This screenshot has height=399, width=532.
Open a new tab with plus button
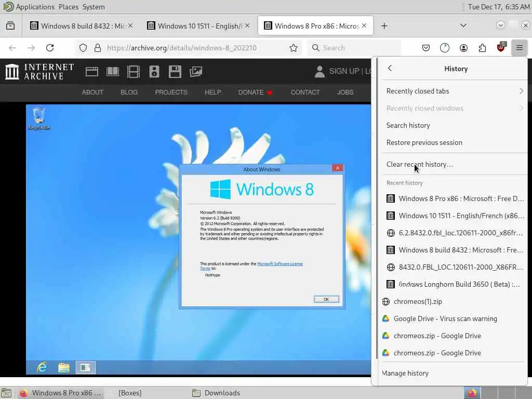[x=384, y=26]
